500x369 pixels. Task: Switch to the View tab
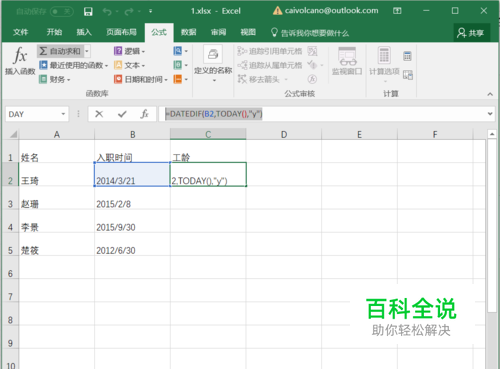(x=248, y=32)
